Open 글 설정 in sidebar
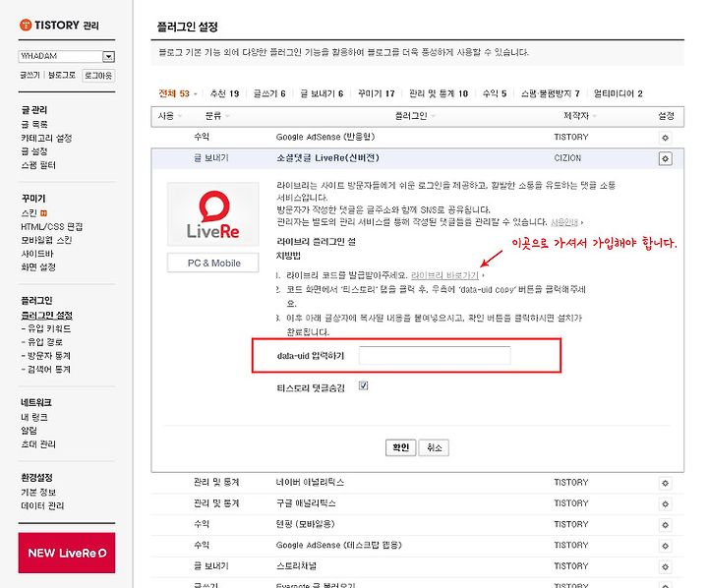 (34, 151)
